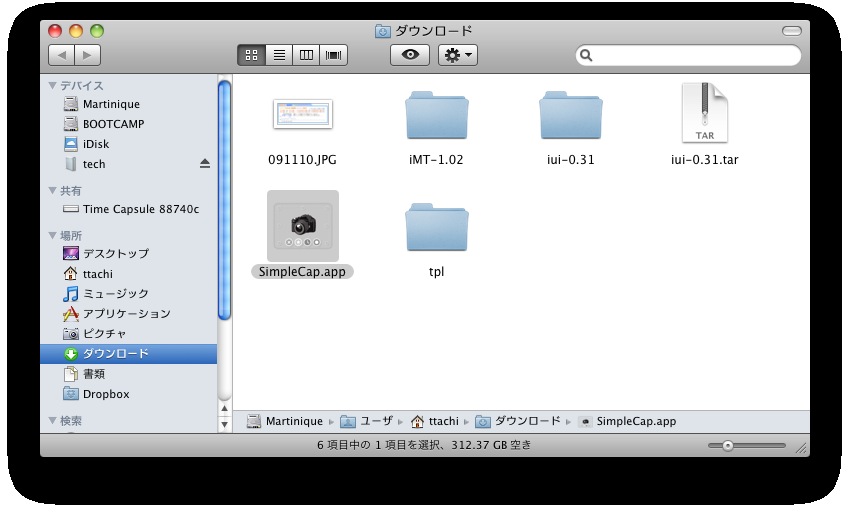Select ダウンロード in sidebar
Image resolution: width=850 pixels, height=517 pixels.
[x=128, y=354]
